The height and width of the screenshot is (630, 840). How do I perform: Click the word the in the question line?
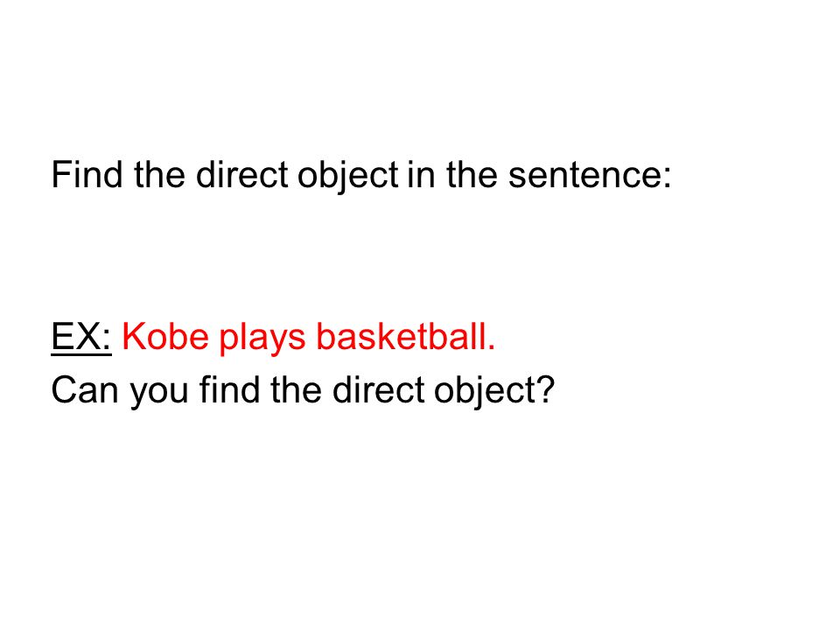[x=297, y=388]
